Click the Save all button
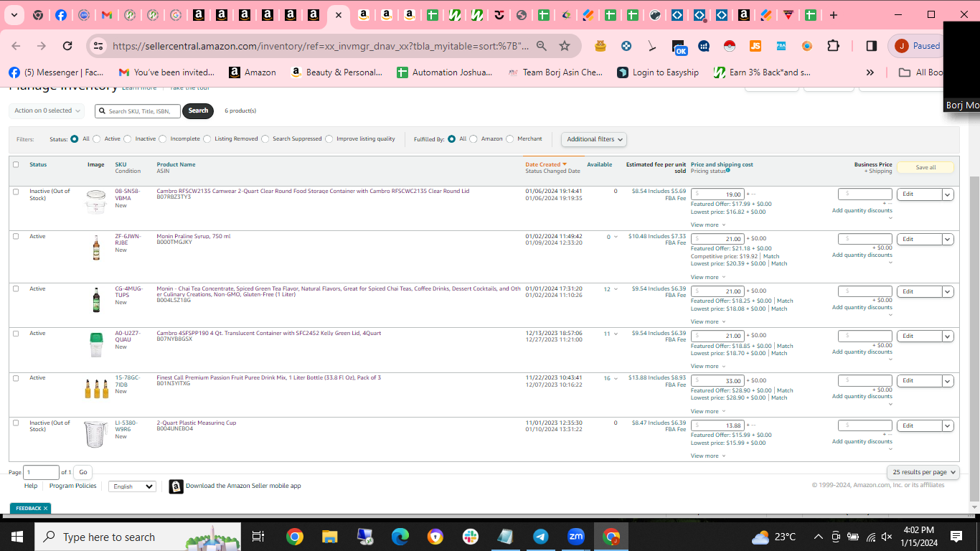Viewport: 980px width, 551px height. (x=925, y=167)
